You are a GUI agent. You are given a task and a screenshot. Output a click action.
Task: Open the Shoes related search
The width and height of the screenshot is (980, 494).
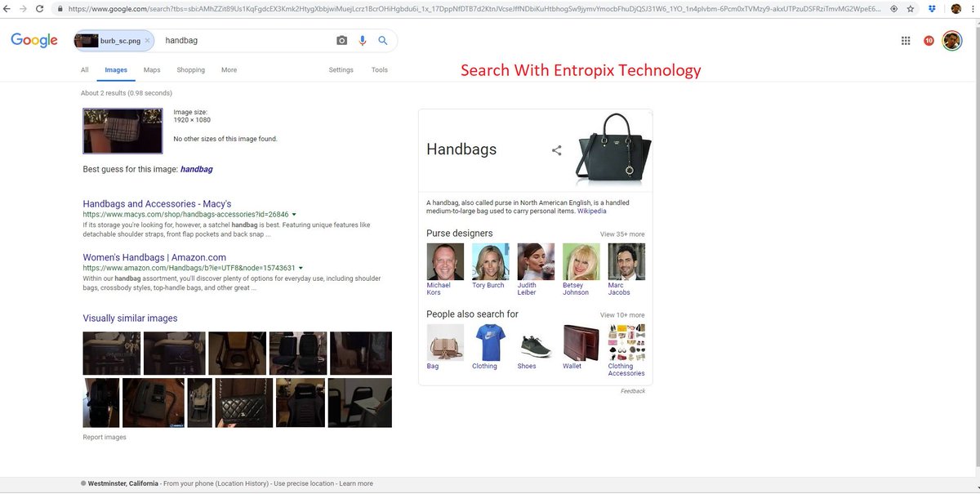click(x=536, y=347)
